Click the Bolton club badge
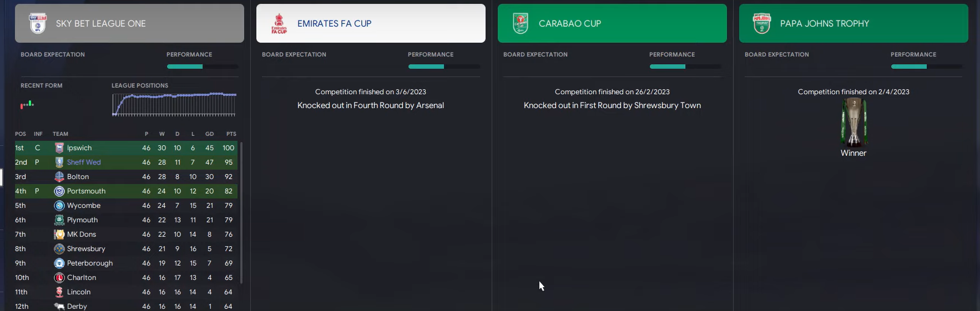 (59, 177)
